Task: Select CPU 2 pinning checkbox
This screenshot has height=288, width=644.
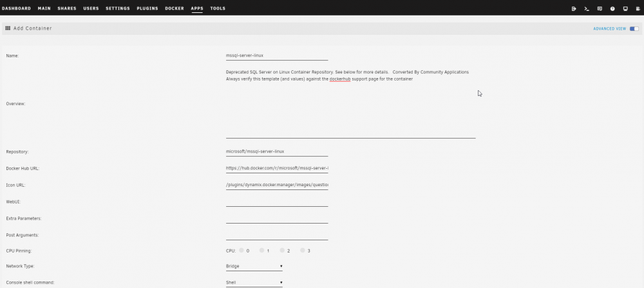Action: [282, 250]
